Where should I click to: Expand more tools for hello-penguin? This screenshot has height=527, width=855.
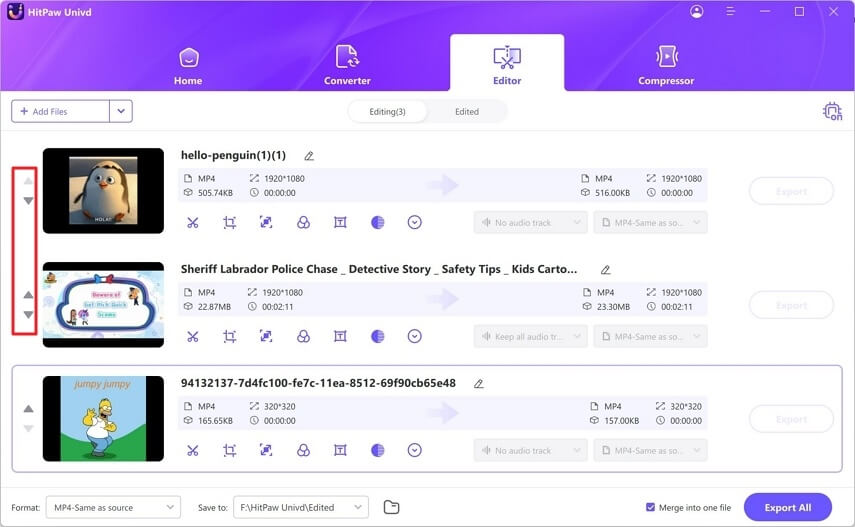click(x=414, y=223)
